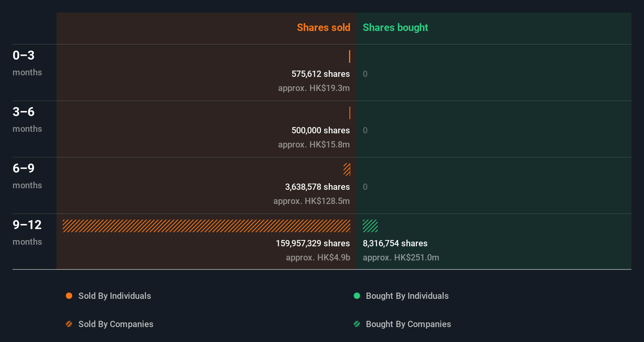Click the 6–9 months striped sold bar
The height and width of the screenshot is (342, 644).
347,169
